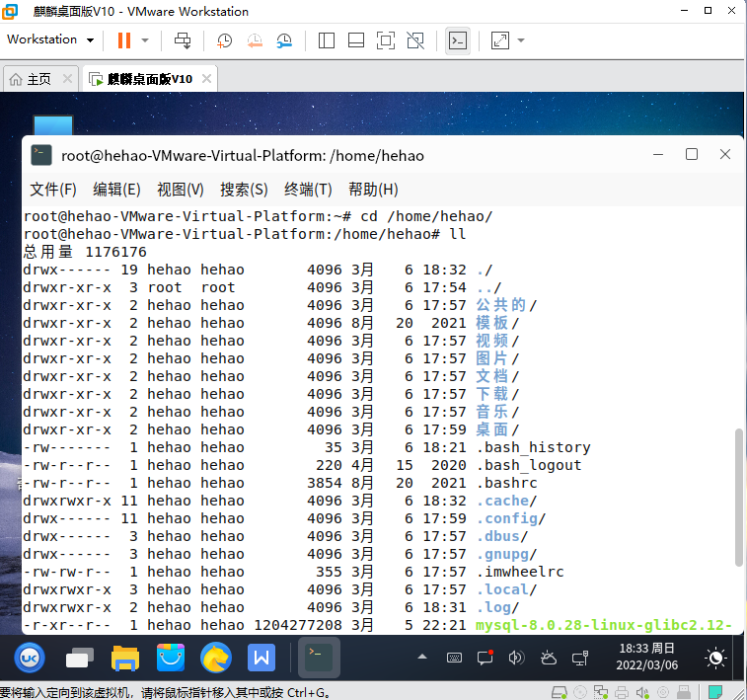
Task: Enter full screen mode
Action: pyautogui.click(x=386, y=40)
